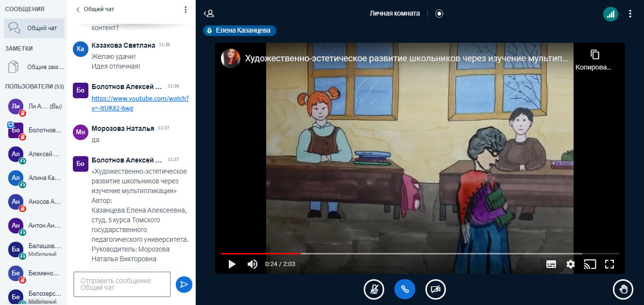Click the СООБЩЕНИЯ section header

[x=25, y=9]
